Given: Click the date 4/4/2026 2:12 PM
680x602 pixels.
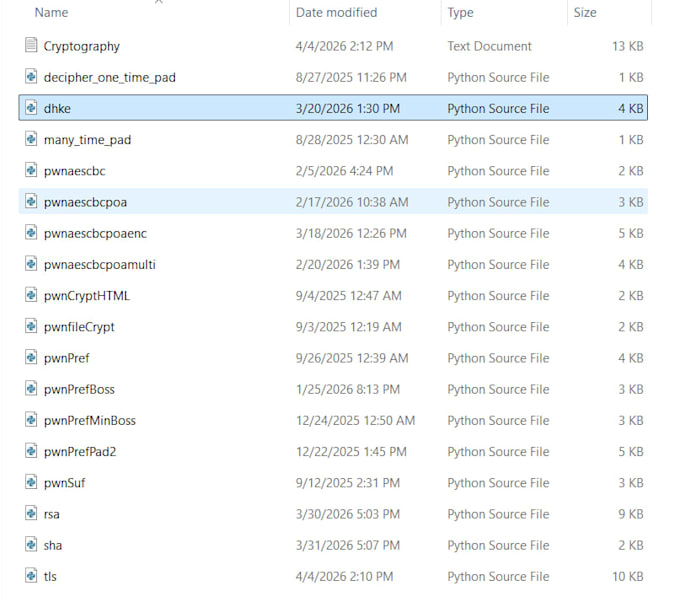Looking at the screenshot, I should pyautogui.click(x=344, y=46).
